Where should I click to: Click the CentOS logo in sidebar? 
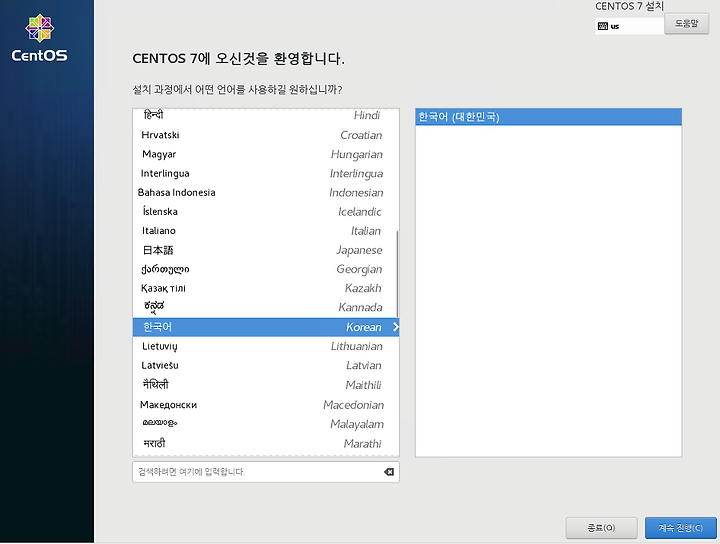click(x=39, y=38)
